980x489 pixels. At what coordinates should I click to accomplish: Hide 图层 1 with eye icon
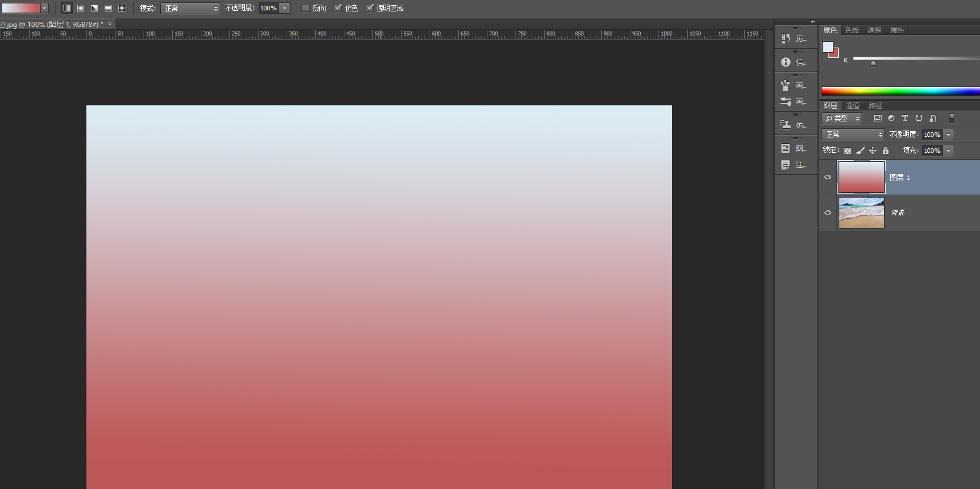[x=828, y=177]
